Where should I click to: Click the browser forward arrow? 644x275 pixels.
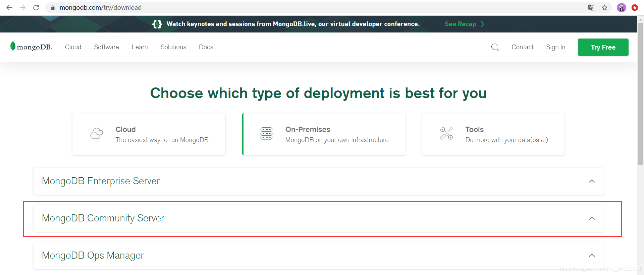[x=22, y=7]
